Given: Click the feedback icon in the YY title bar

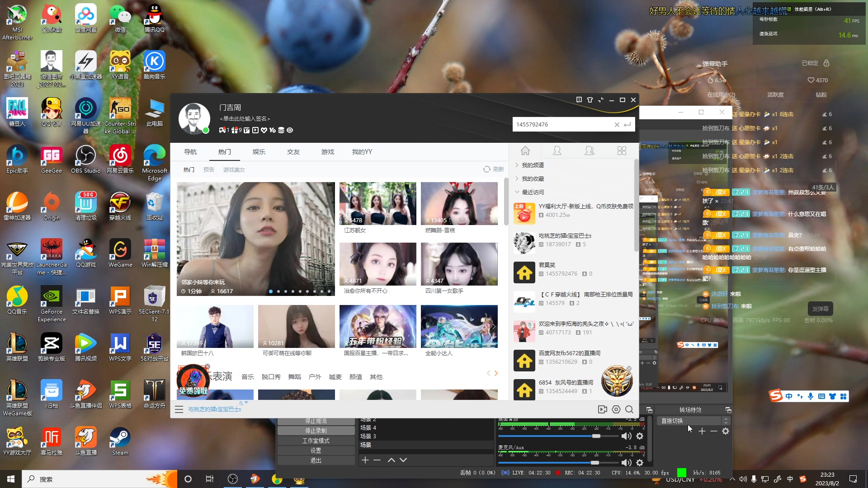Looking at the screenshot, I should click(x=579, y=100).
